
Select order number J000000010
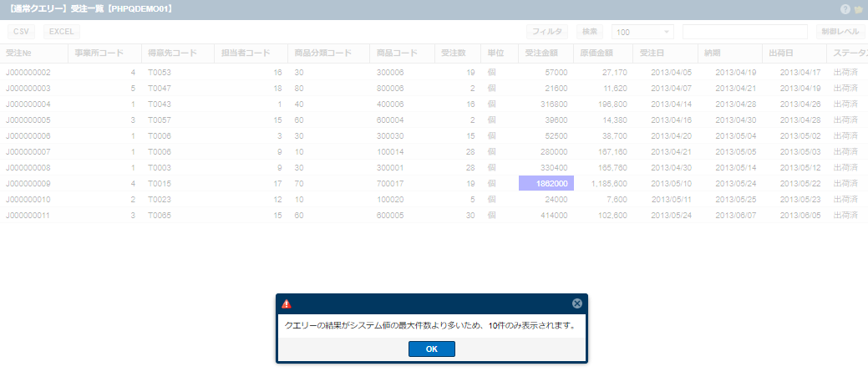coord(28,200)
